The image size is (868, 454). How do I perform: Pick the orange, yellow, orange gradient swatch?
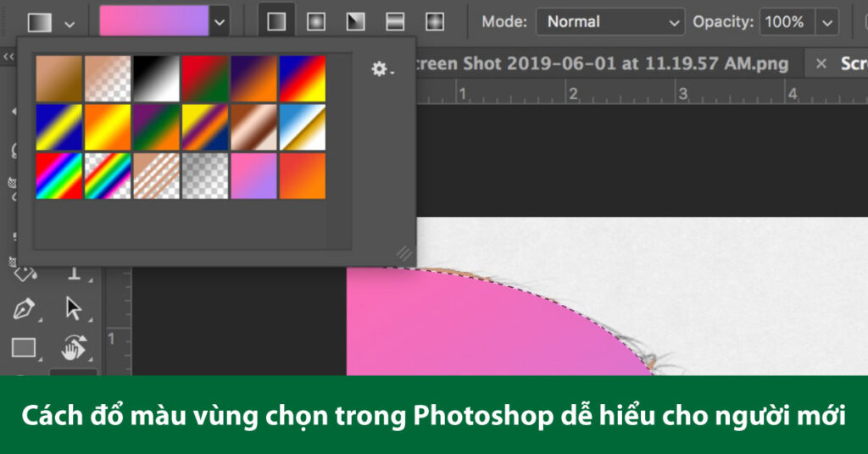click(108, 127)
